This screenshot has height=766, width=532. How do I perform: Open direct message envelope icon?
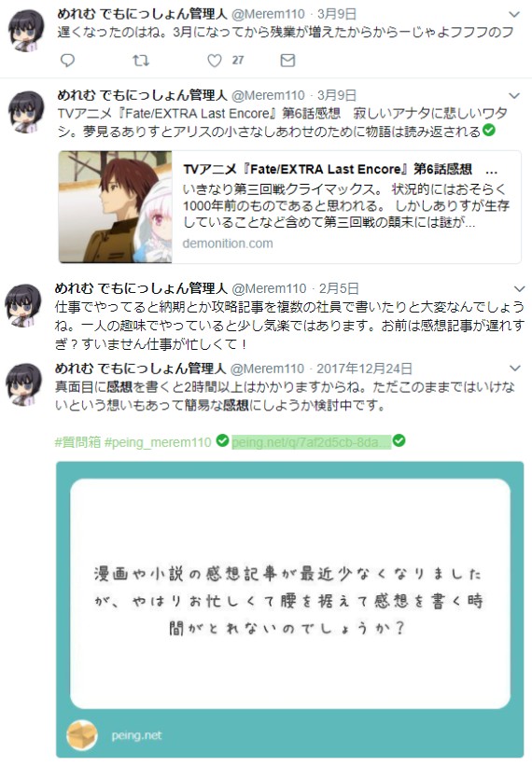click(x=287, y=61)
